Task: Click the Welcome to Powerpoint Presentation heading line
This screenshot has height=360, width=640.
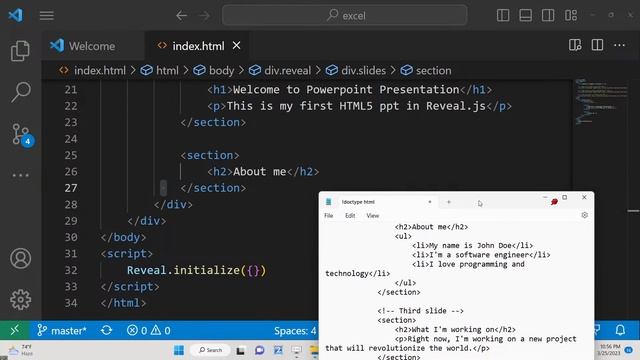Action: [349, 89]
